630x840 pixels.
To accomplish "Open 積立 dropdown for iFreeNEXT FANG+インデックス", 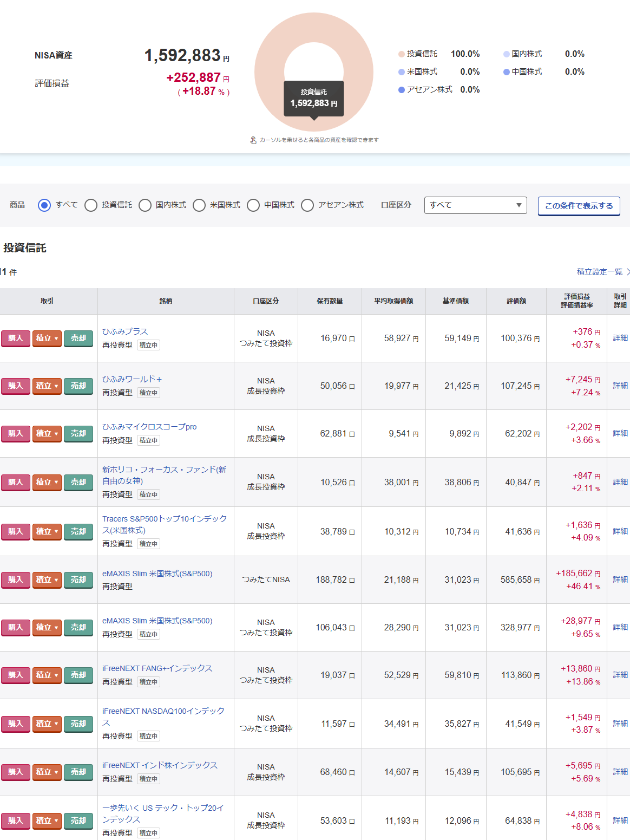I will (x=47, y=675).
